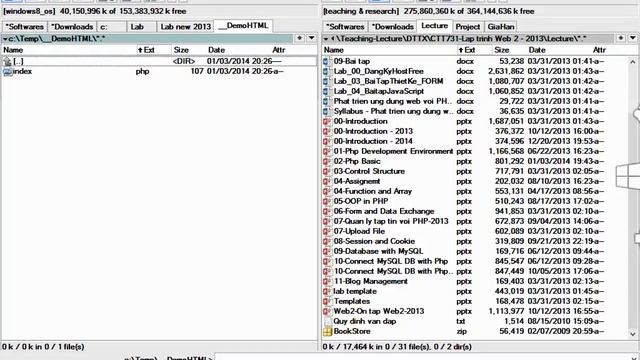Viewport: 640px width, 360px height.
Task: Click the PowerPoint icon of 05-OOP in PHP
Action: pyautogui.click(x=327, y=201)
